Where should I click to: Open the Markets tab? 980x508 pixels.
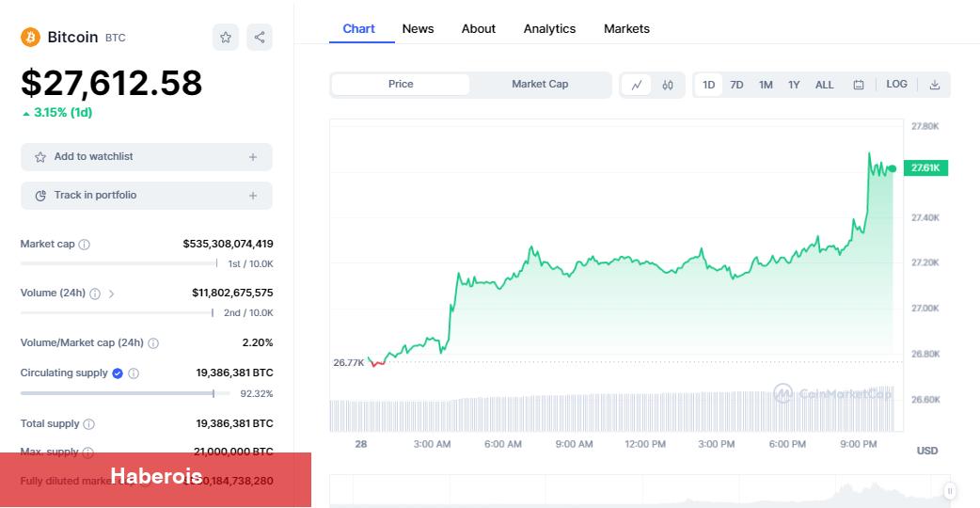point(626,29)
